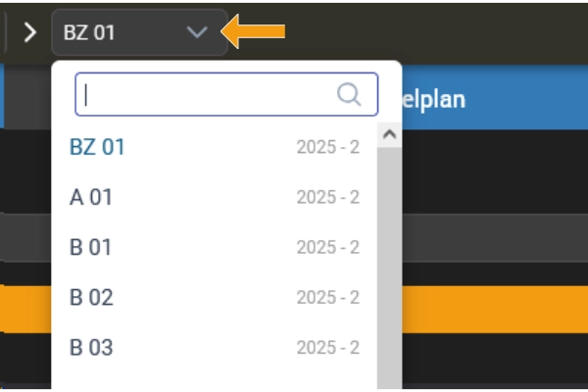Click the 2025 - 2 label next to B 01

[x=328, y=247]
